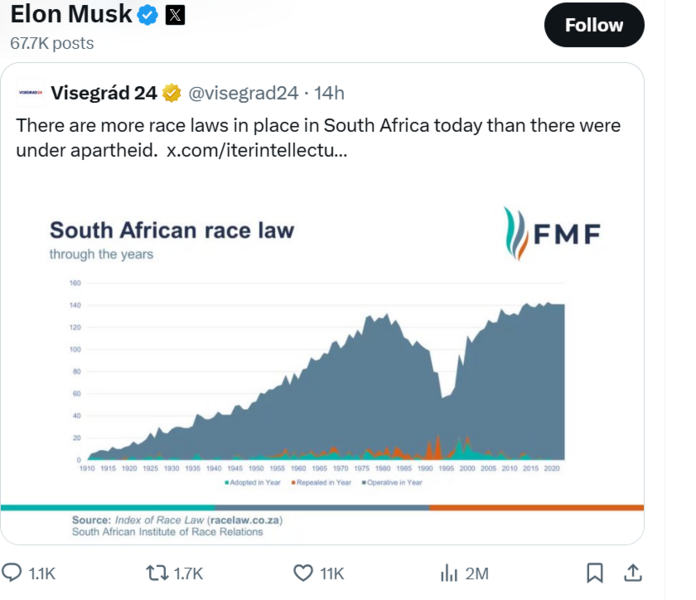This screenshot has height=600, width=696.
Task: Click the 67.7K posts count
Action: (52, 43)
